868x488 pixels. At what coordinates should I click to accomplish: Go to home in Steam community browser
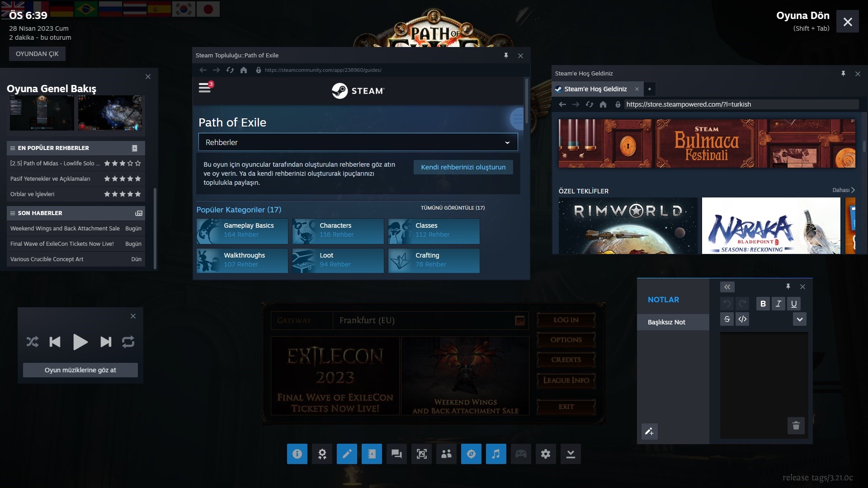pyautogui.click(x=244, y=70)
